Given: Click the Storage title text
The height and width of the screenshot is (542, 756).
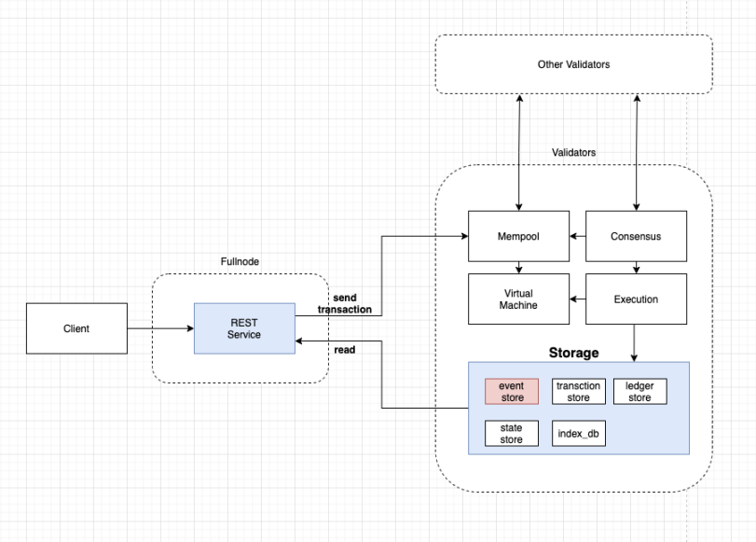Looking at the screenshot, I should coord(574,353).
